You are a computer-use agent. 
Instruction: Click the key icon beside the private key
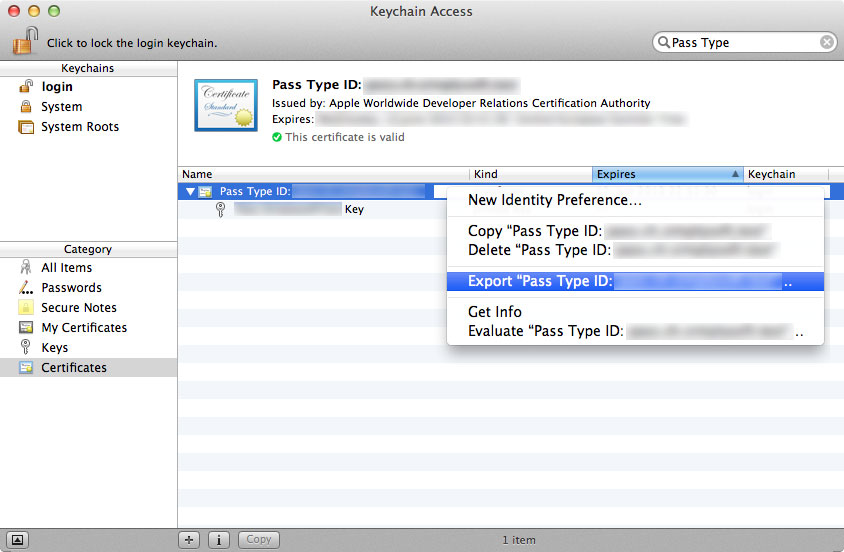[220, 209]
